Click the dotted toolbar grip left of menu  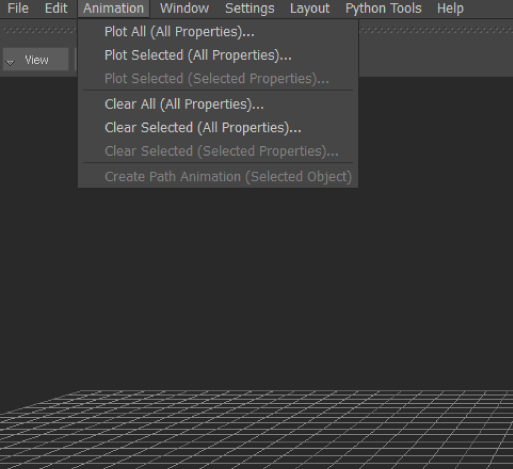(39, 30)
